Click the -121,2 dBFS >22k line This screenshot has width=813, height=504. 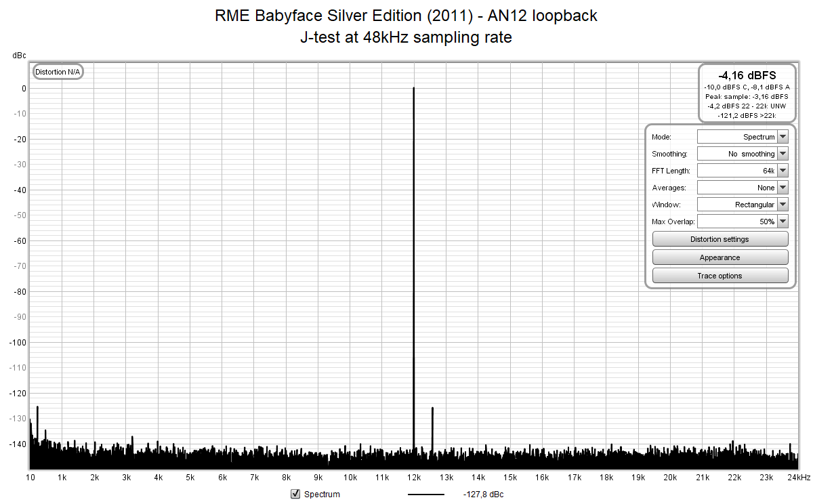[747, 116]
